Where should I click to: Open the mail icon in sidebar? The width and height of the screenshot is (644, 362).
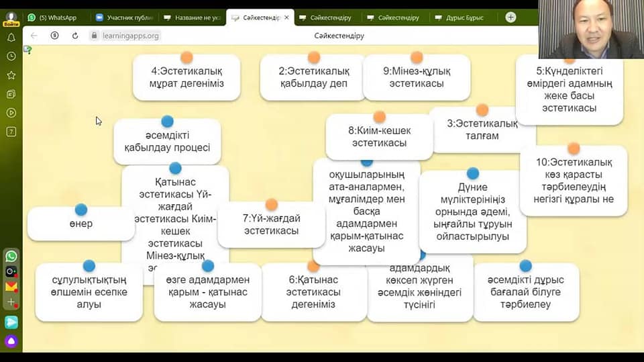pyautogui.click(x=11, y=287)
